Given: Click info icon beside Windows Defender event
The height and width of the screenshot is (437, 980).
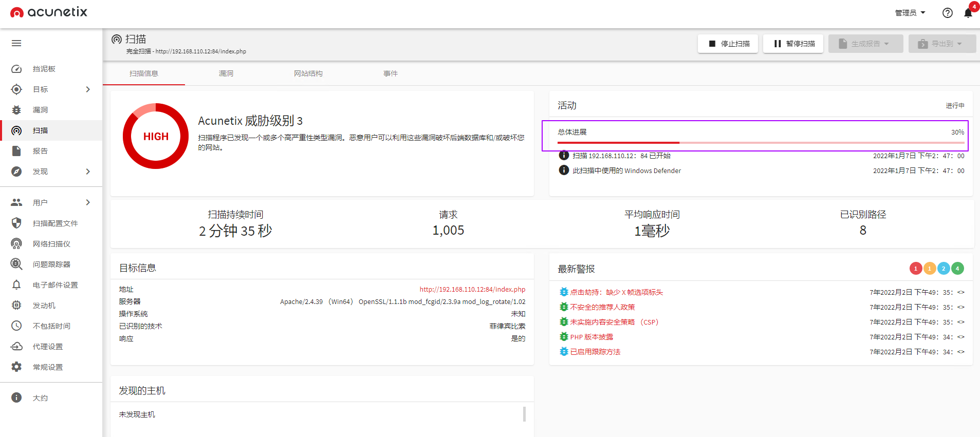Looking at the screenshot, I should pos(564,170).
